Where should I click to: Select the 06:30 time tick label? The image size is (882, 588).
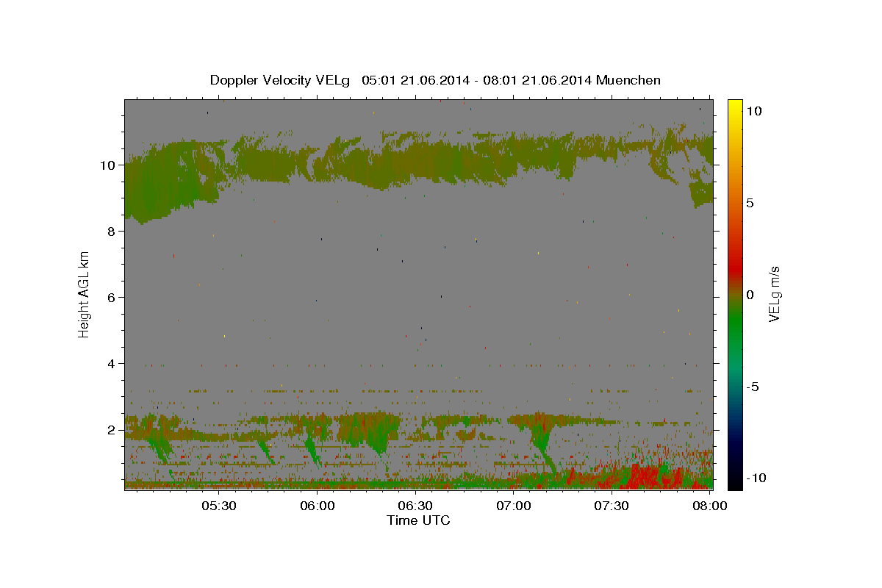415,506
